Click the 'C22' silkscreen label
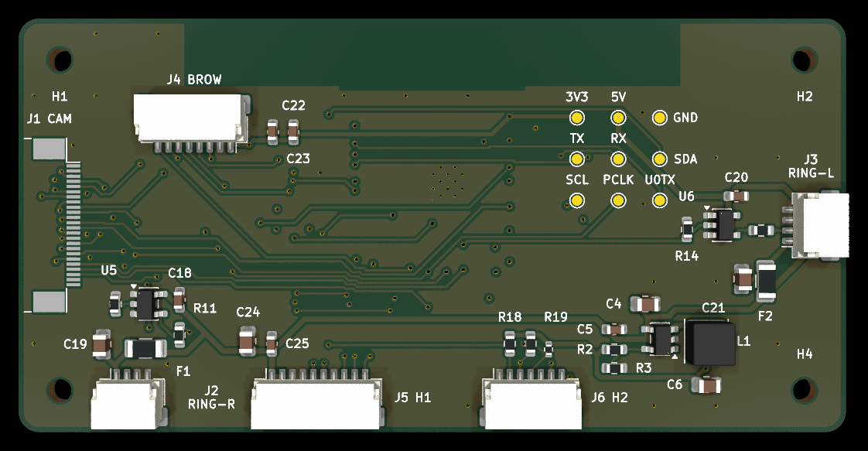This screenshot has width=868, height=451. click(x=293, y=106)
